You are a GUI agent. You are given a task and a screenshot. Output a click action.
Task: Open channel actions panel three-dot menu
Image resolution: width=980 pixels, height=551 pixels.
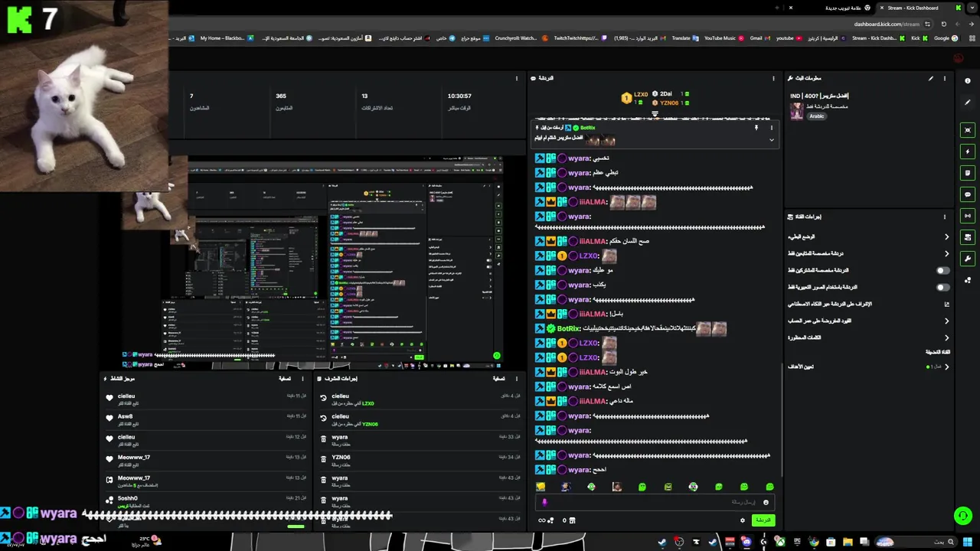coord(944,217)
